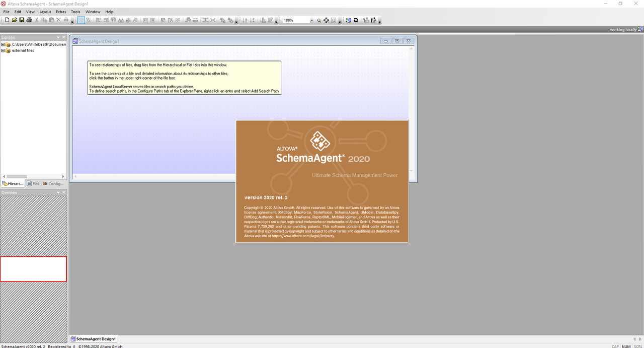This screenshot has height=348, width=644.
Task: Open overflow options of the standard toolbar
Action: click(x=72, y=22)
